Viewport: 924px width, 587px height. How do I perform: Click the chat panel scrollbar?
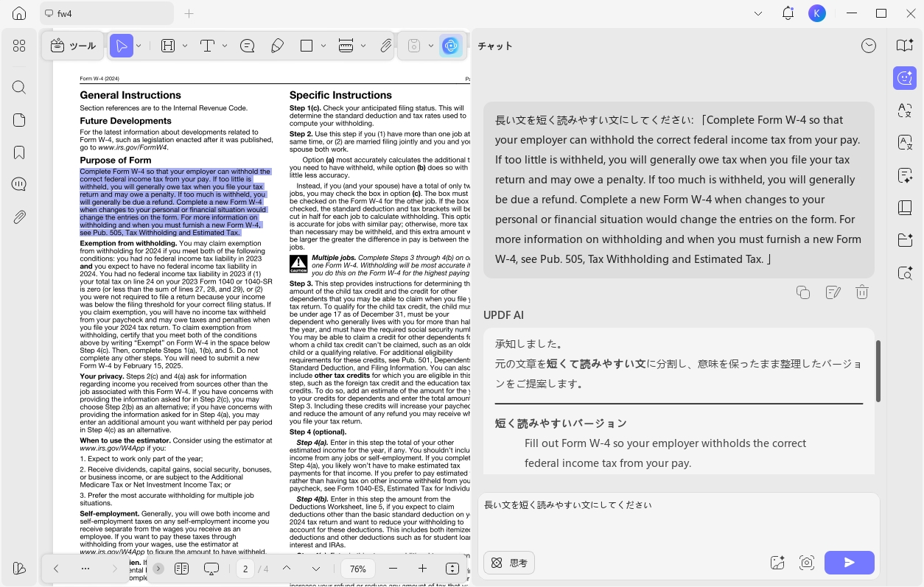click(878, 370)
